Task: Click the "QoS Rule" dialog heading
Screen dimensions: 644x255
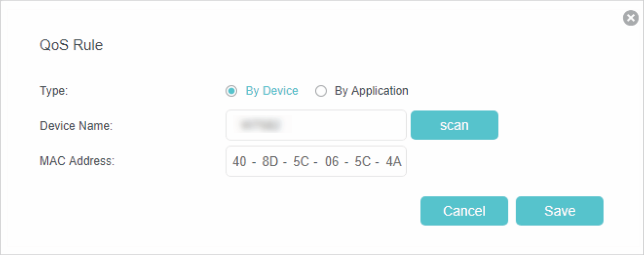Action: [71, 45]
